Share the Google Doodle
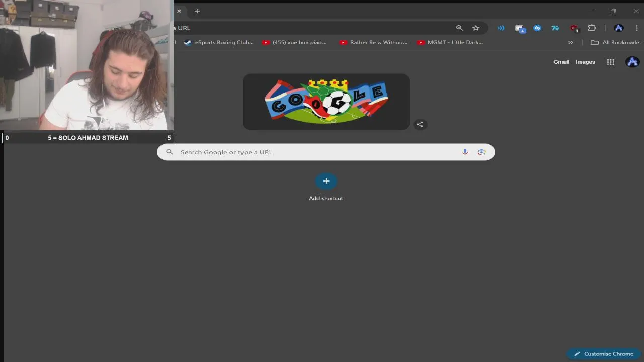The height and width of the screenshot is (362, 644). tap(420, 125)
